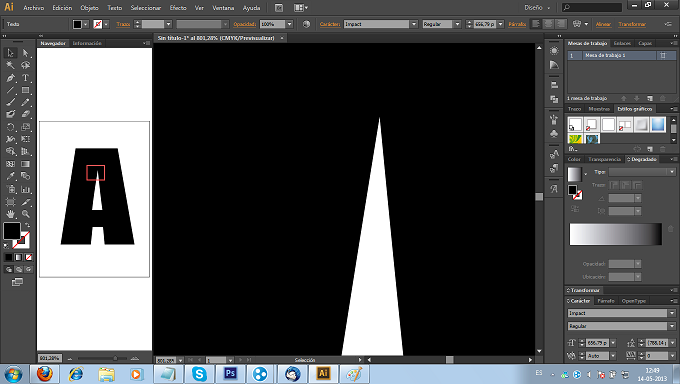Open the Carácter font family dropdown
Viewport: 680px width, 384px height.
[x=414, y=24]
